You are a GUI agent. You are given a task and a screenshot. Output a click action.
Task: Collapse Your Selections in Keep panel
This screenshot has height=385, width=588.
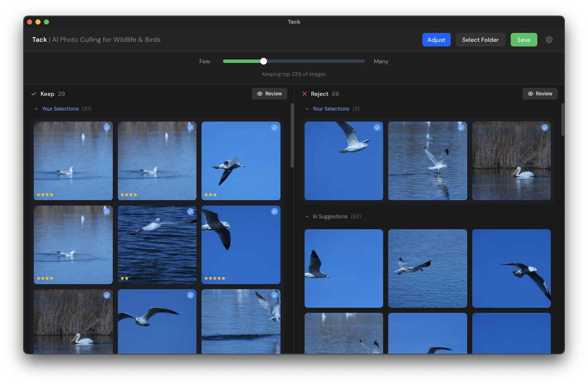point(36,109)
